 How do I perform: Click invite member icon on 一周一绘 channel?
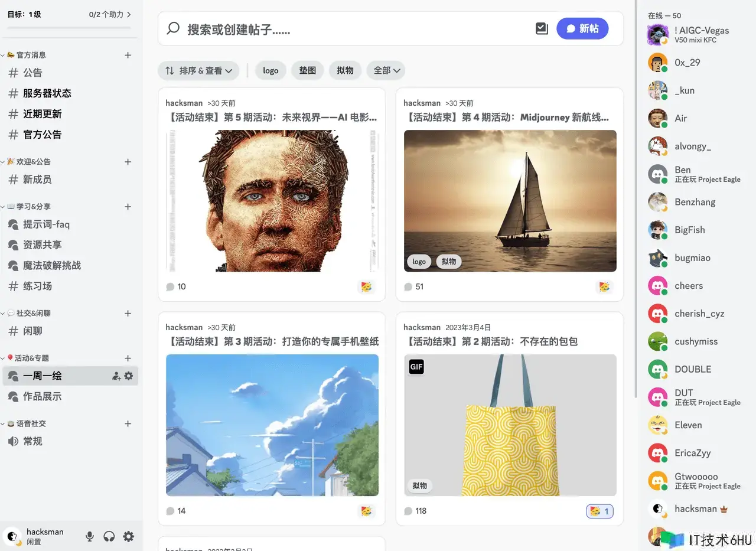point(116,376)
